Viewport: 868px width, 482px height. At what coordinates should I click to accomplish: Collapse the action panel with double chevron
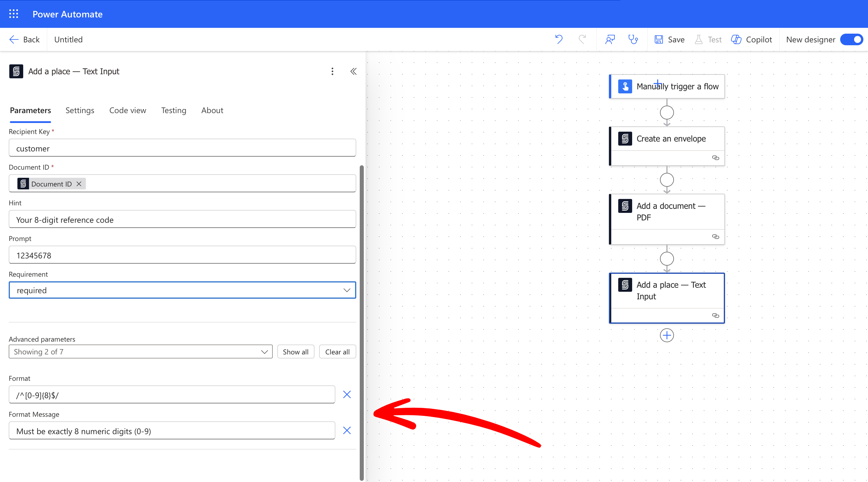353,71
